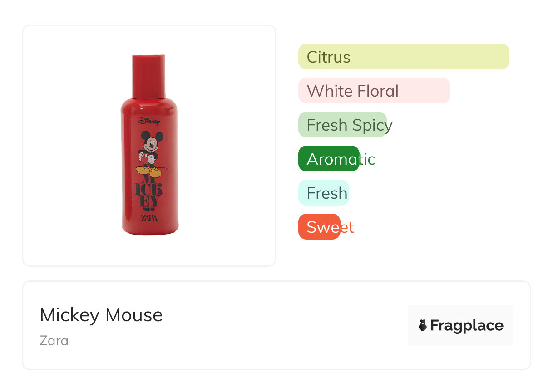This screenshot has height=392, width=553.
Task: Click the small MOUSE text on bottle
Action: click(149, 210)
